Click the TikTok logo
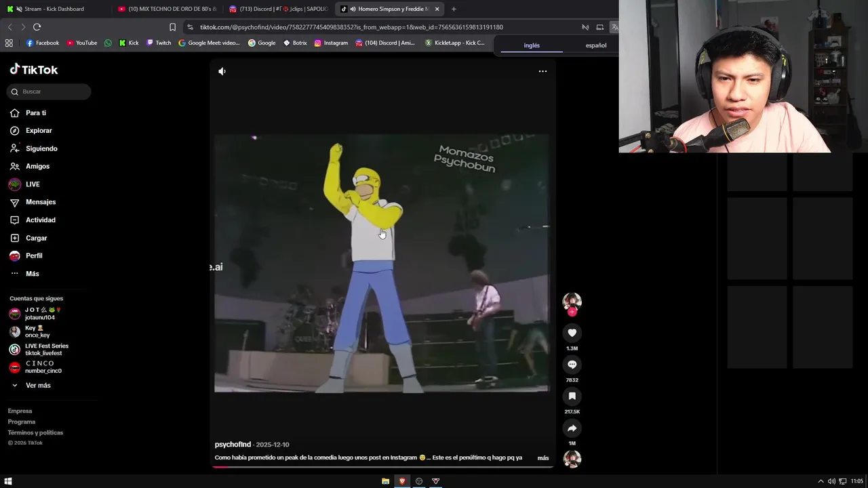Screen dimensions: 868x488 (x=34, y=69)
